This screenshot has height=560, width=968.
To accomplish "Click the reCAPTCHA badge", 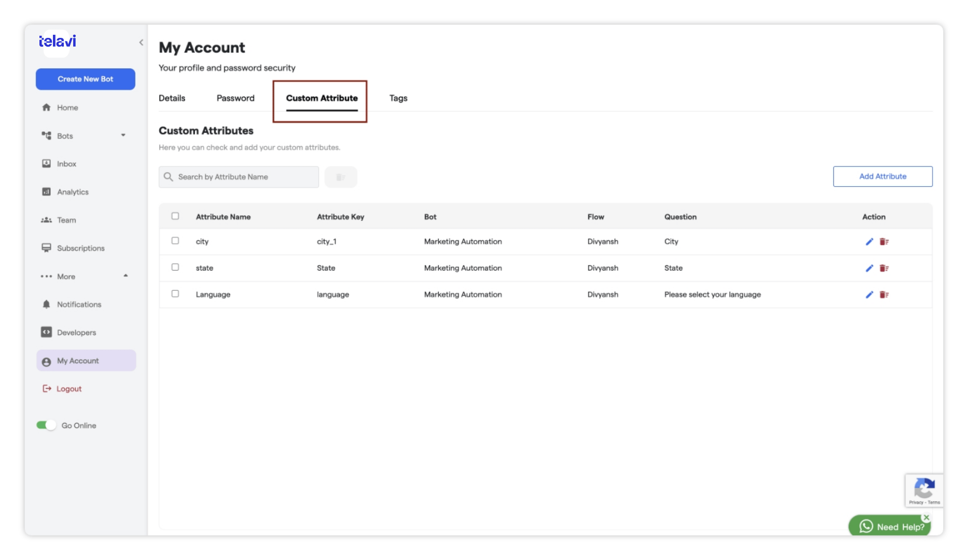I will click(924, 490).
